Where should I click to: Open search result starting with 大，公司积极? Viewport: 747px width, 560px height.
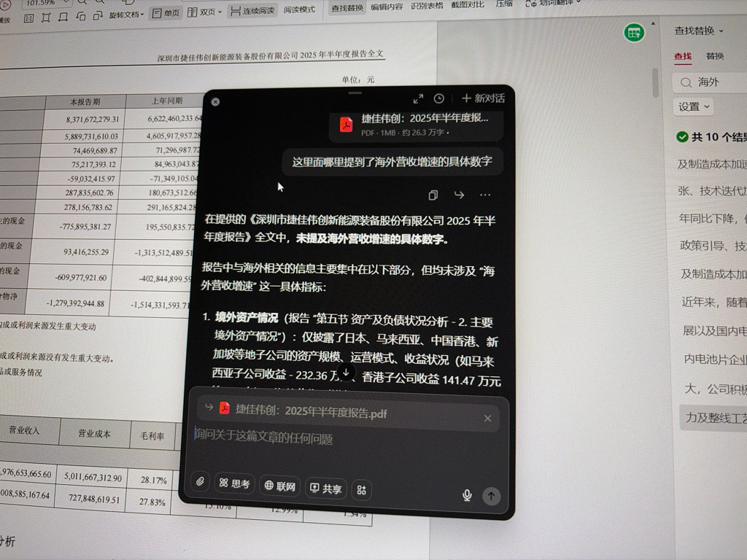[716, 389]
